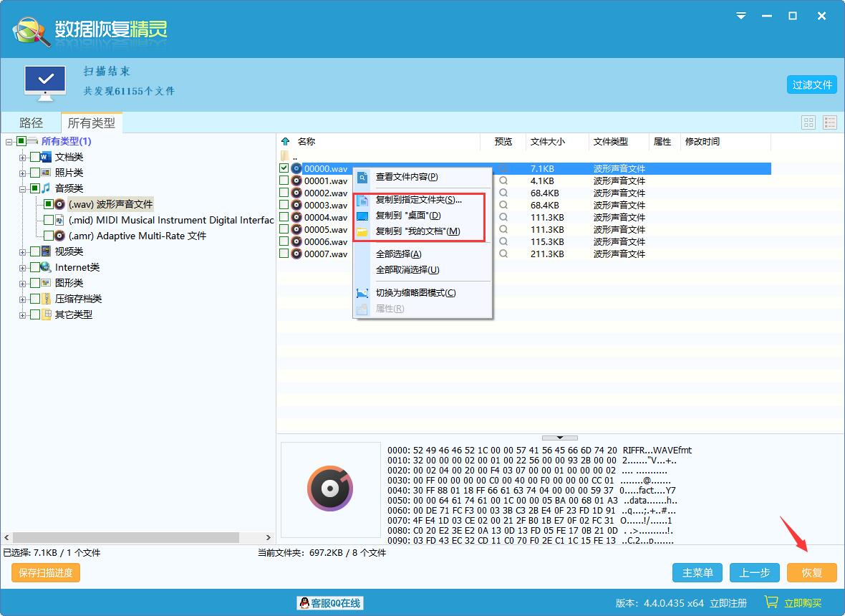This screenshot has height=616, width=845.
Task: Click the audio disc icon of 00000.wav
Action: click(296, 168)
